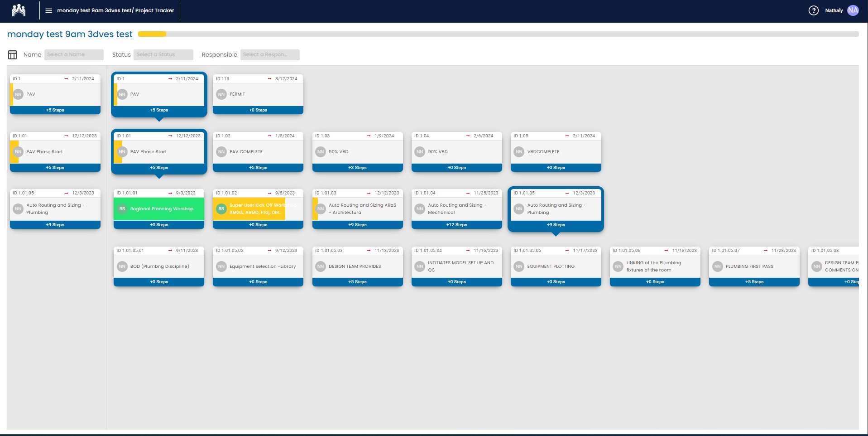Expand +3 Steps under 50% VBD

357,168
